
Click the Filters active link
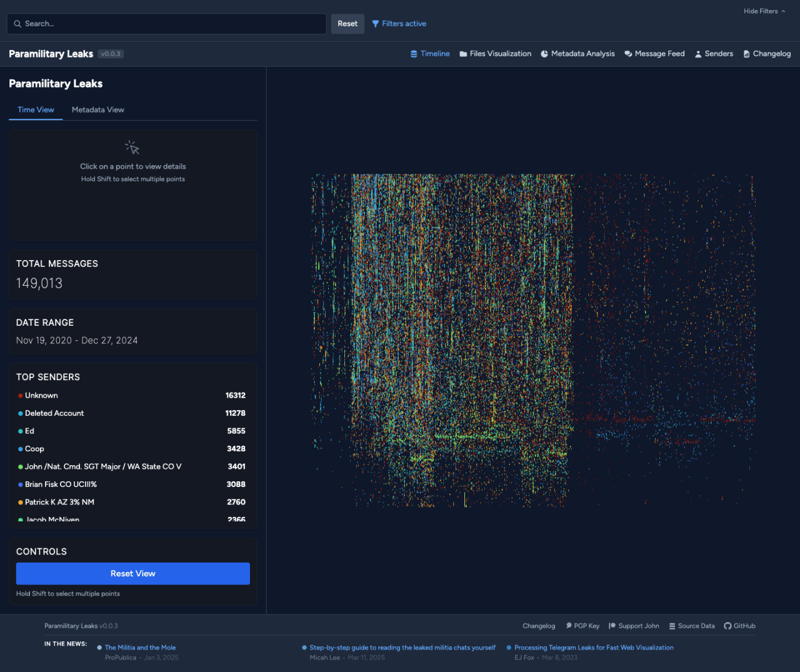(399, 24)
